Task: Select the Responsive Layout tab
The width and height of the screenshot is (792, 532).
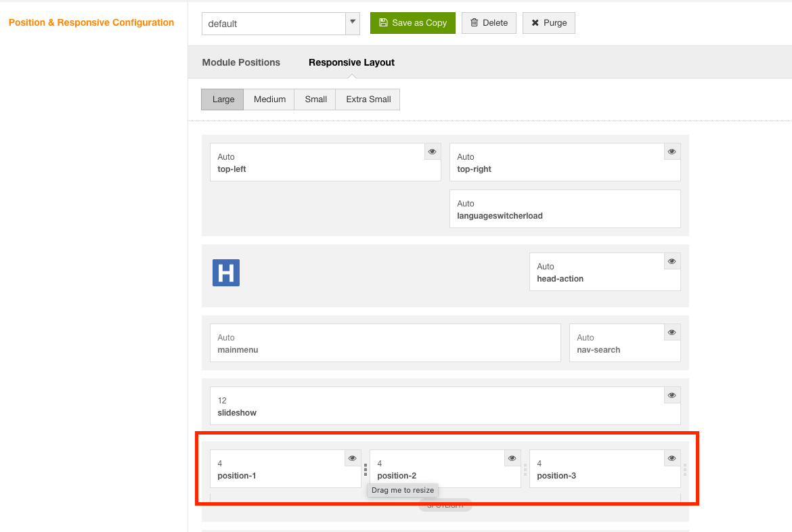Action: tap(351, 62)
